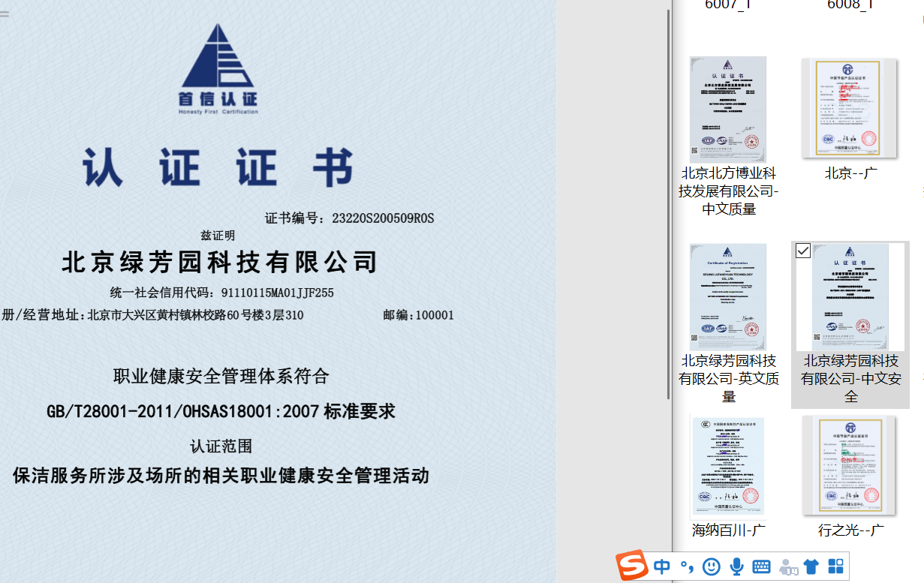924x583 pixels.
Task: Select the 北京--广 certificate thumbnail
Action: pyautogui.click(x=850, y=108)
